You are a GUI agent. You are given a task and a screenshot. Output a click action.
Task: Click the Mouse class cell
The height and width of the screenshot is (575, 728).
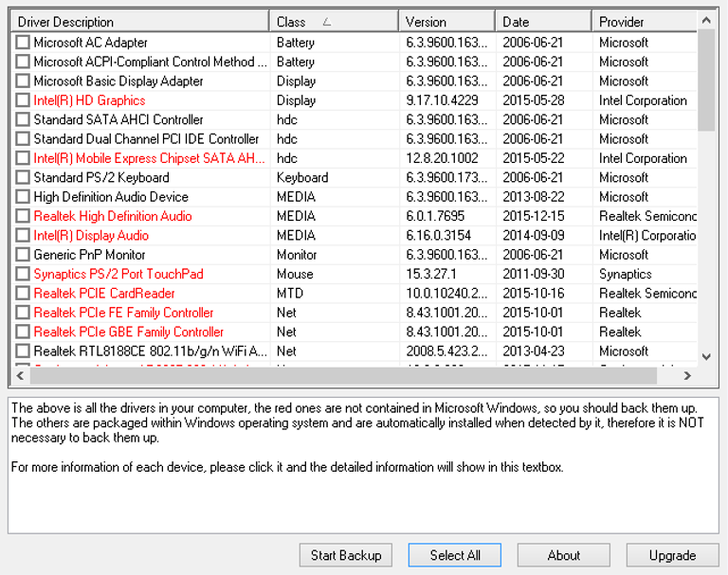(x=295, y=274)
